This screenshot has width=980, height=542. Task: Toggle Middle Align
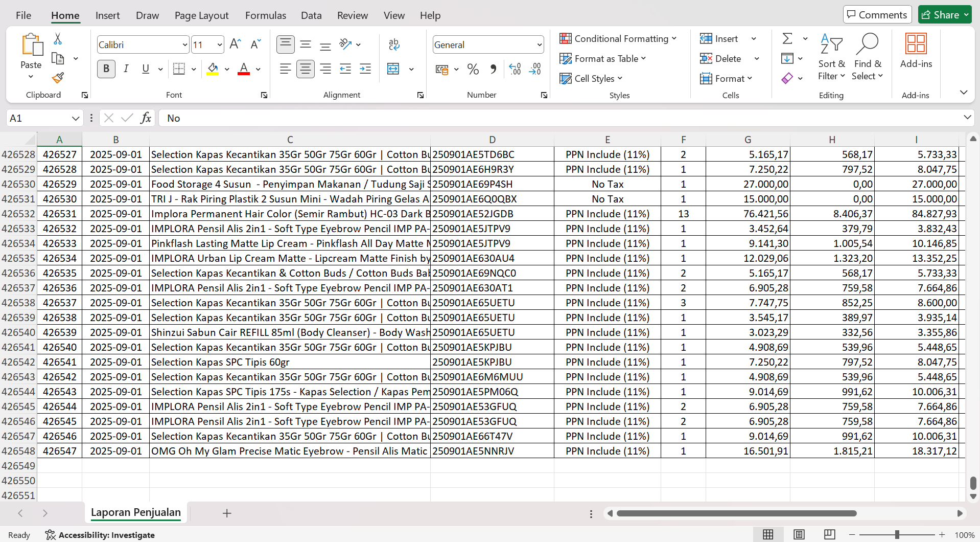coord(306,44)
